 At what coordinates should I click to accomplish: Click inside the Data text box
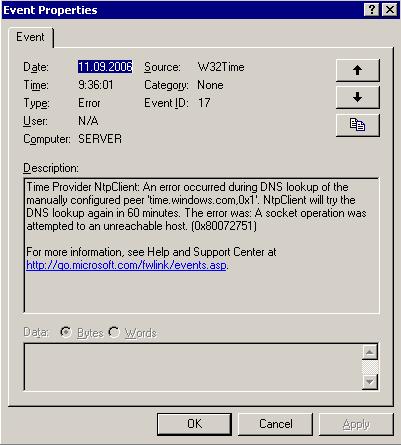tap(193, 367)
